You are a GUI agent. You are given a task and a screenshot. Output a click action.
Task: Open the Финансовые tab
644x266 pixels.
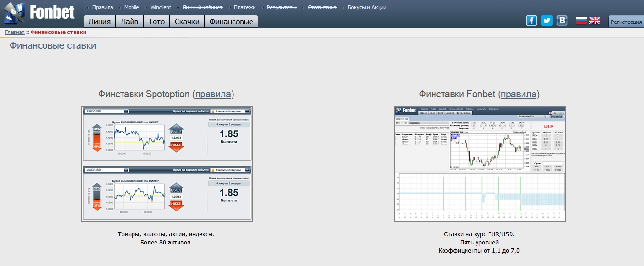point(232,22)
